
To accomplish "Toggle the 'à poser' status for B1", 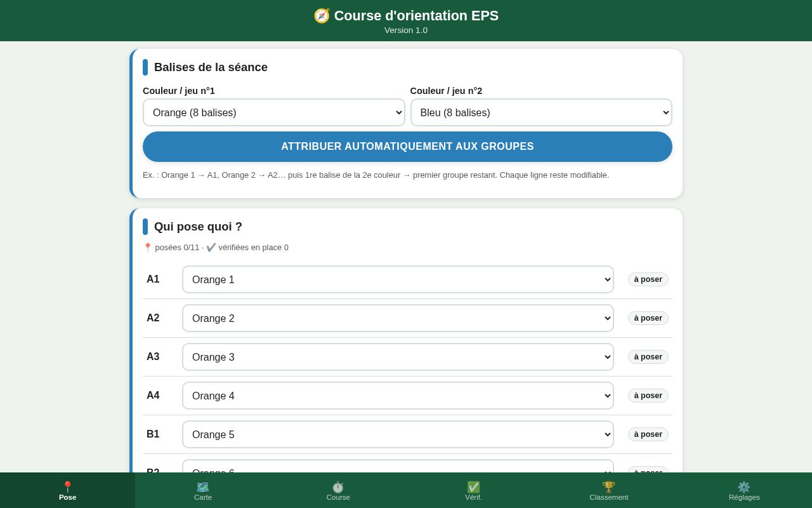I will tap(648, 434).
